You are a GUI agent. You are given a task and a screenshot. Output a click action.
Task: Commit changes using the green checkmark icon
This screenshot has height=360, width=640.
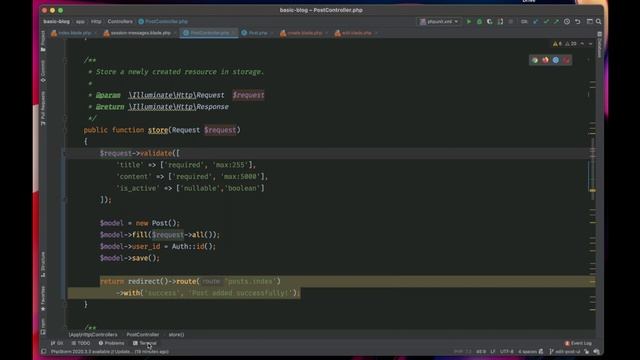tap(546, 22)
